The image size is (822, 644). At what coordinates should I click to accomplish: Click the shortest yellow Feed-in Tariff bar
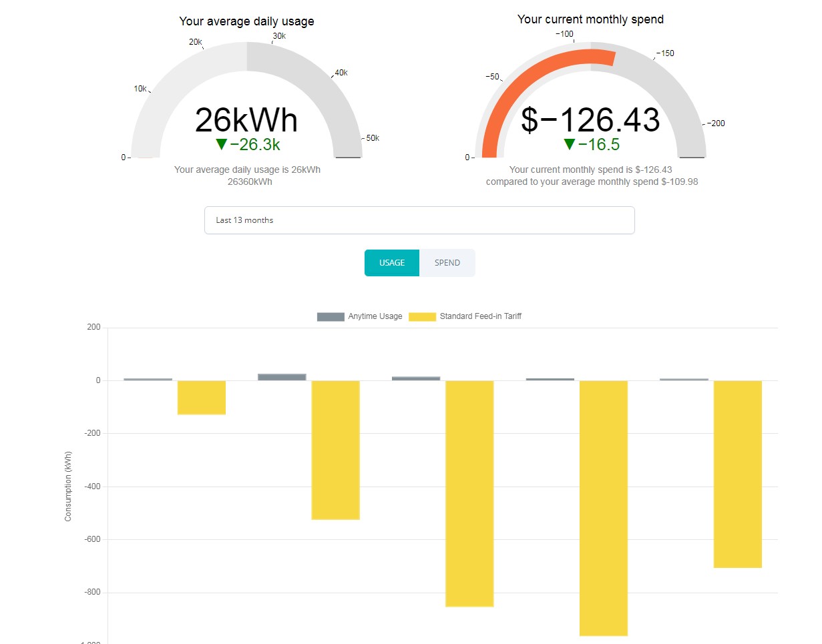coord(201,398)
